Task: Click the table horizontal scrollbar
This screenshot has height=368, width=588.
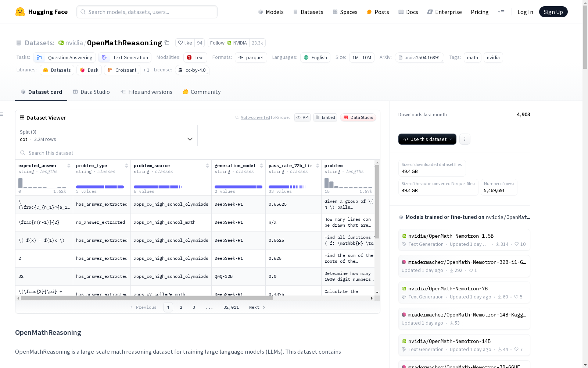Action: pyautogui.click(x=147, y=298)
